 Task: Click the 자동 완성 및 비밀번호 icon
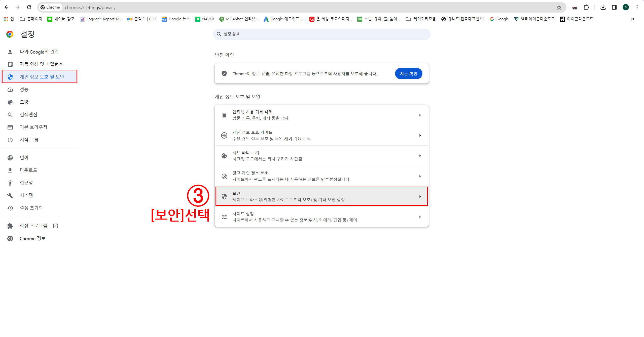[10, 64]
